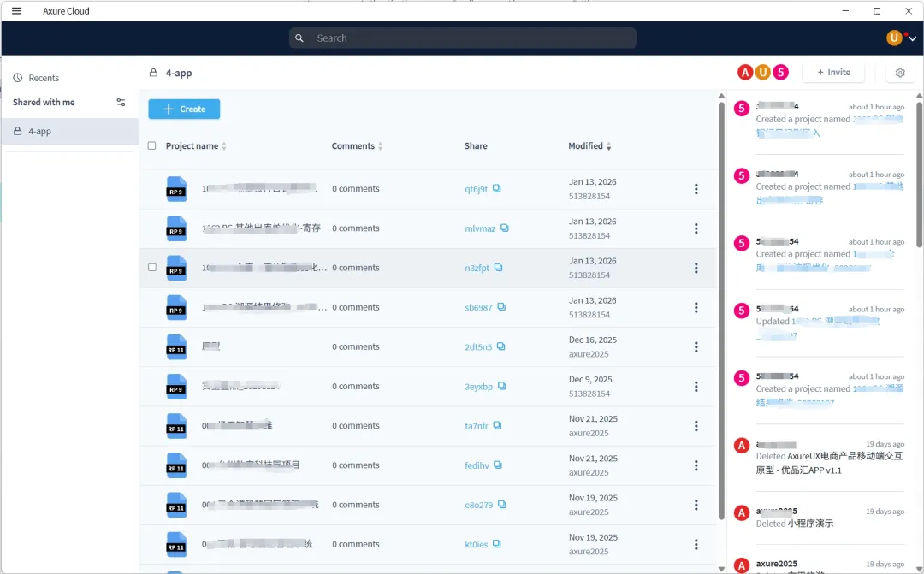Screen dimensions: 924x574
Task: Click the project list vertical scrollbar
Action: tap(721, 311)
